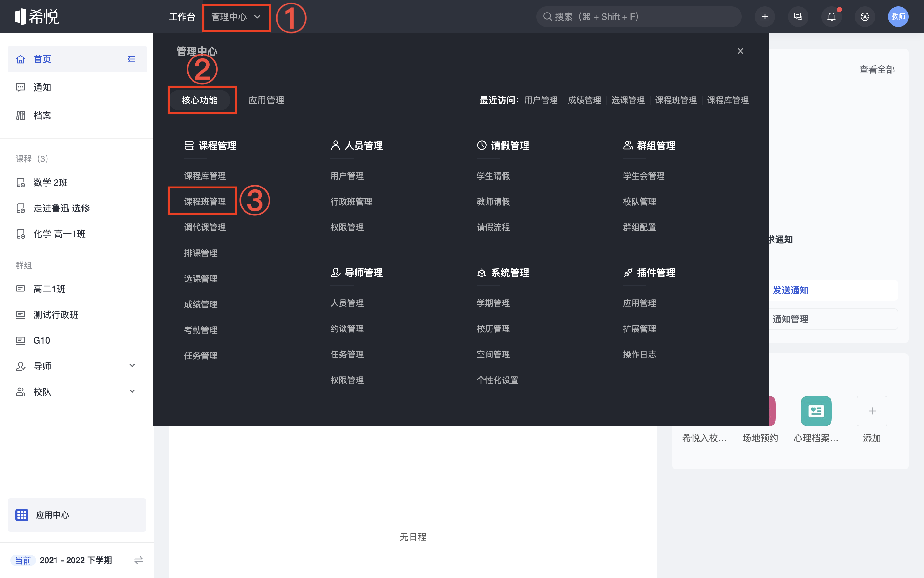
Task: Open recent link 选课管理
Action: pos(628,100)
